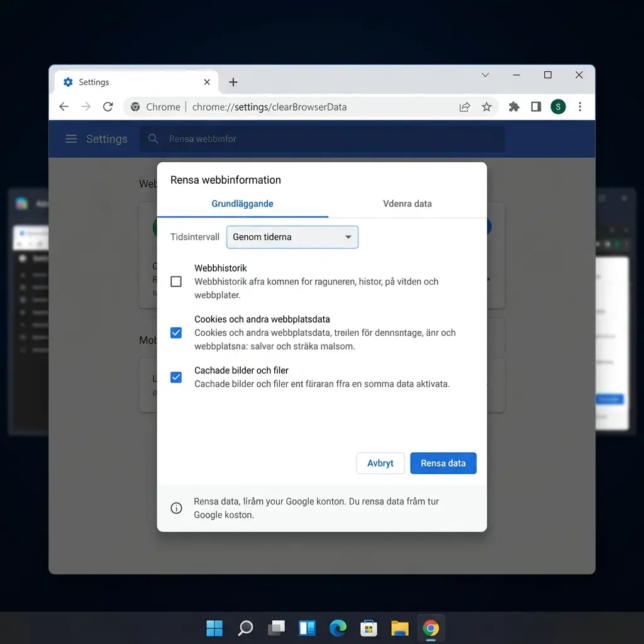This screenshot has height=644, width=644.
Task: Open the profile avatar S
Action: point(558,107)
